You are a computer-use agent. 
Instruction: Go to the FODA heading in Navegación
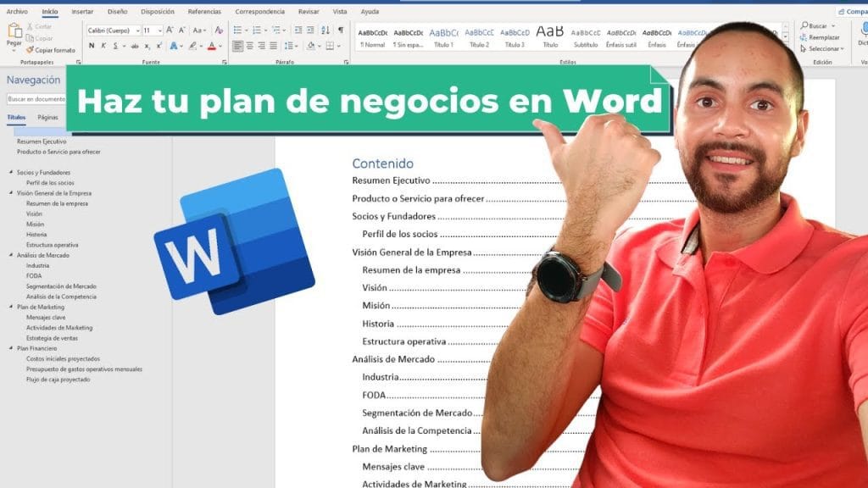(x=34, y=275)
